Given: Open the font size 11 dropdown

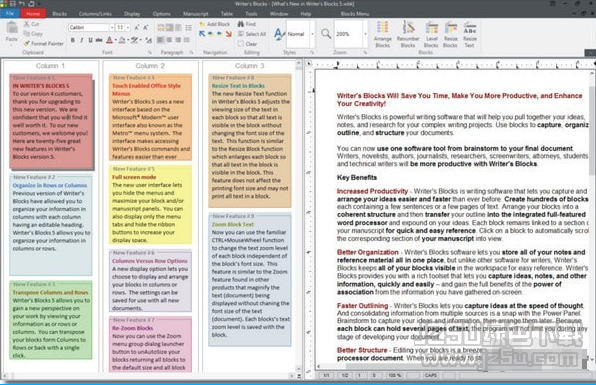Looking at the screenshot, I should (128, 27).
